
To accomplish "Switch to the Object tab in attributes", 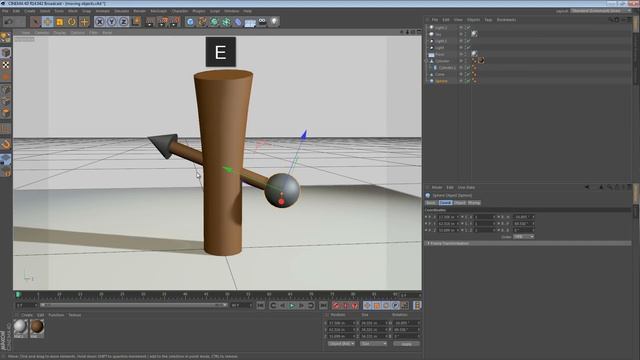I will tap(460, 203).
